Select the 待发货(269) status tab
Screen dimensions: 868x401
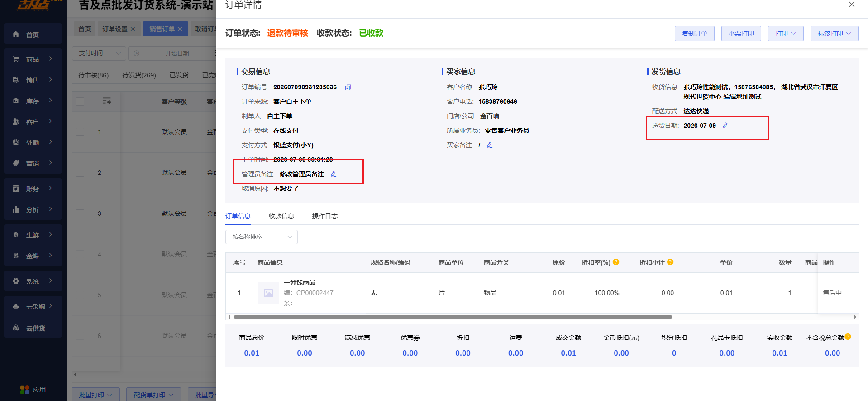[x=139, y=75]
